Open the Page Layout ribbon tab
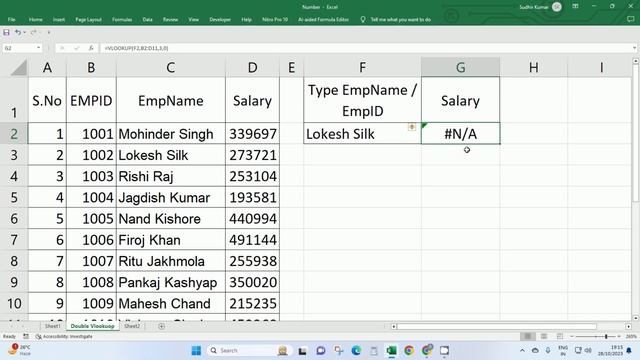This screenshot has width=640, height=360. (89, 19)
